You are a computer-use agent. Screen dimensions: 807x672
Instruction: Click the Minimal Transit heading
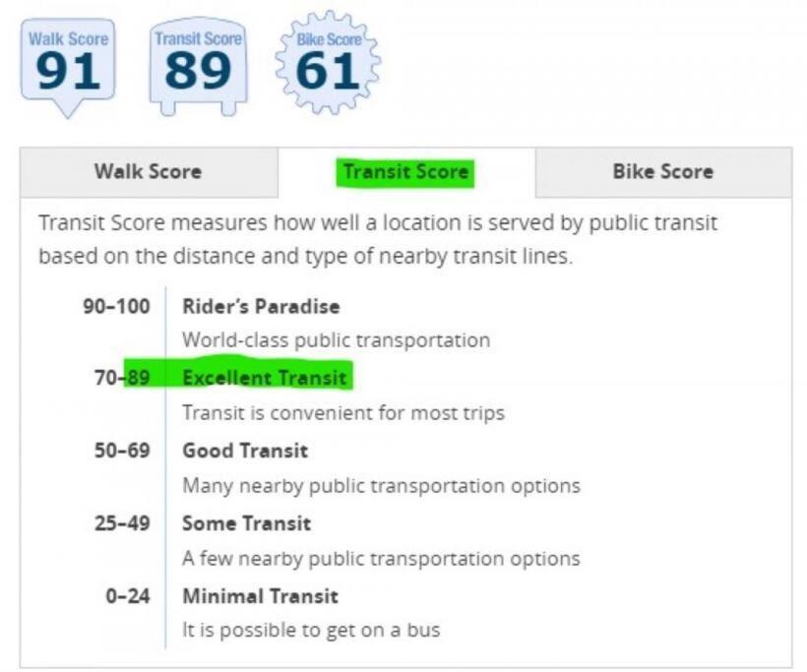(x=261, y=596)
